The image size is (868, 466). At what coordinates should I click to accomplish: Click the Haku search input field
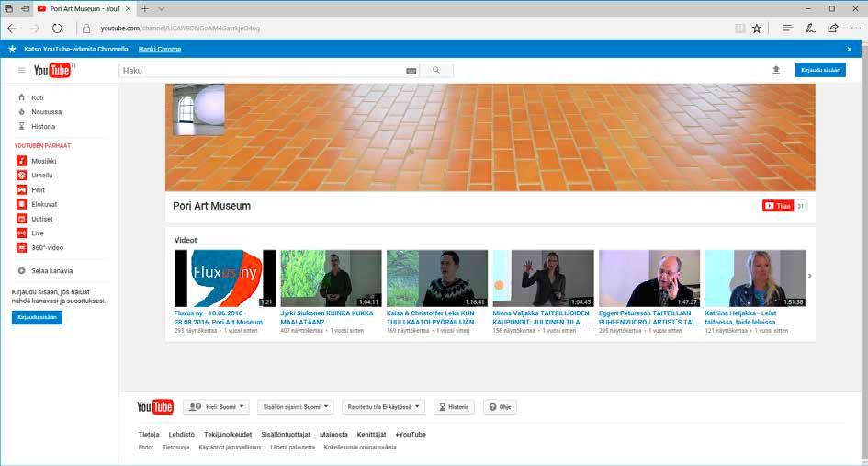(264, 71)
